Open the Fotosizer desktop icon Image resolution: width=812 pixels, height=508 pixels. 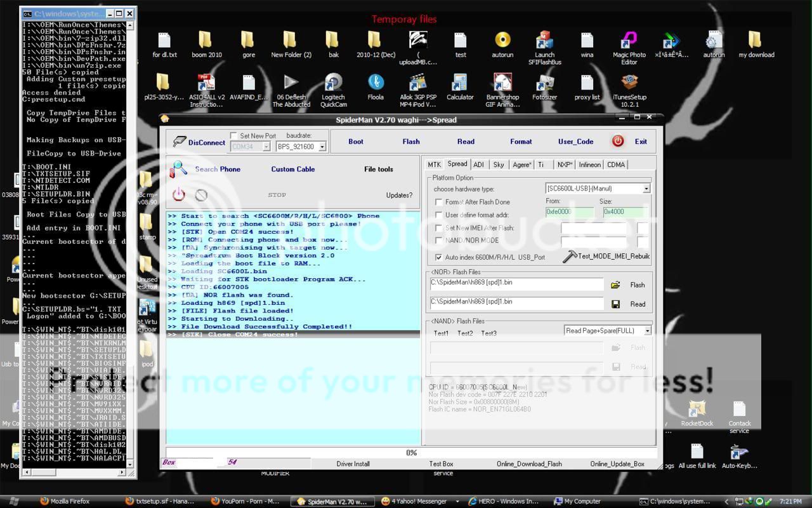pos(544,83)
